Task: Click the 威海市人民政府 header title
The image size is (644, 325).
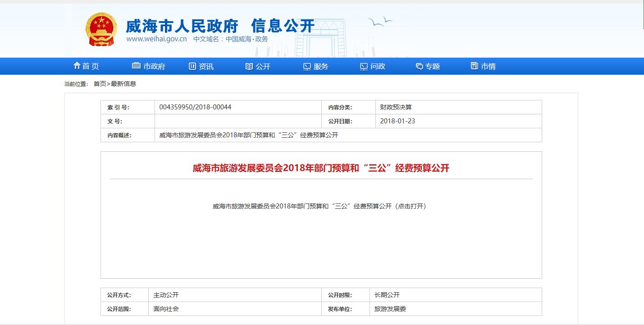Action: 182,26
